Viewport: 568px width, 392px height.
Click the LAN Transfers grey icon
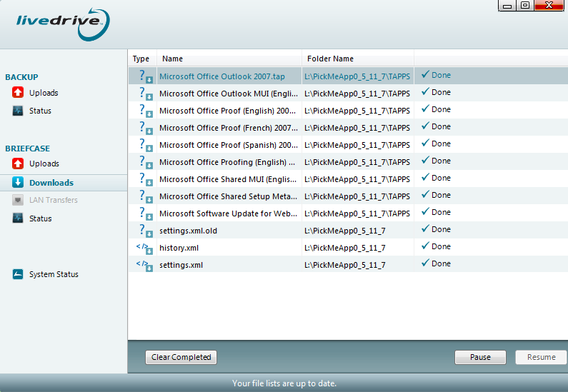tap(18, 200)
